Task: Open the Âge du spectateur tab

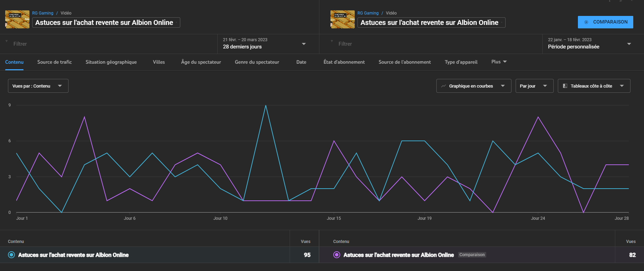Action: tap(201, 62)
